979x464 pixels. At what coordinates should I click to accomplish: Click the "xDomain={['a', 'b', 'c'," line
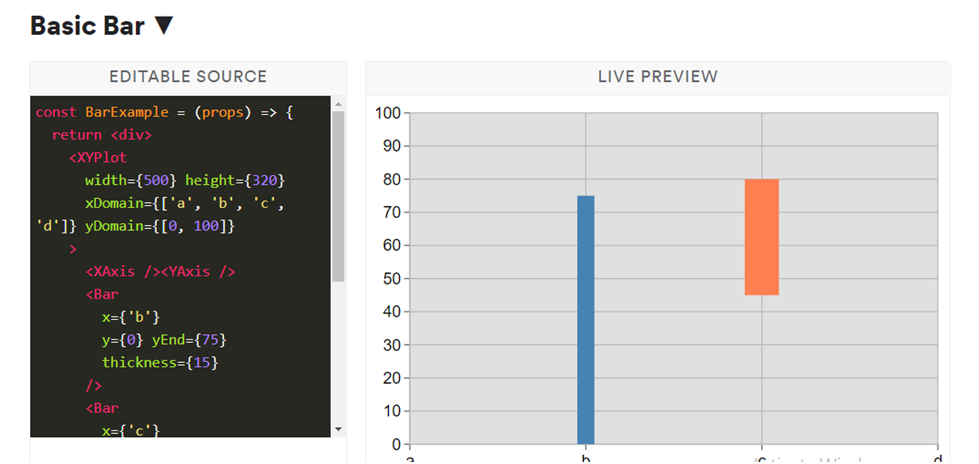[x=185, y=204]
